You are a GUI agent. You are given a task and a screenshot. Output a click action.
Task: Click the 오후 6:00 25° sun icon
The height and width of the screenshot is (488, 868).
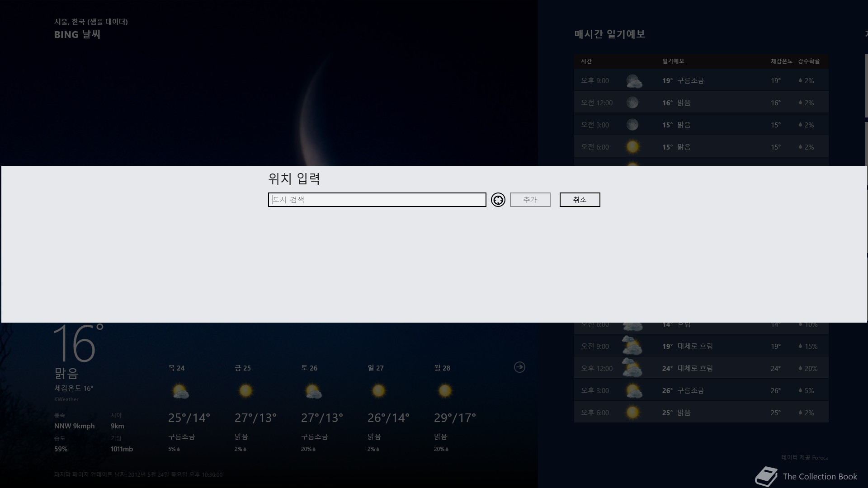click(x=632, y=413)
